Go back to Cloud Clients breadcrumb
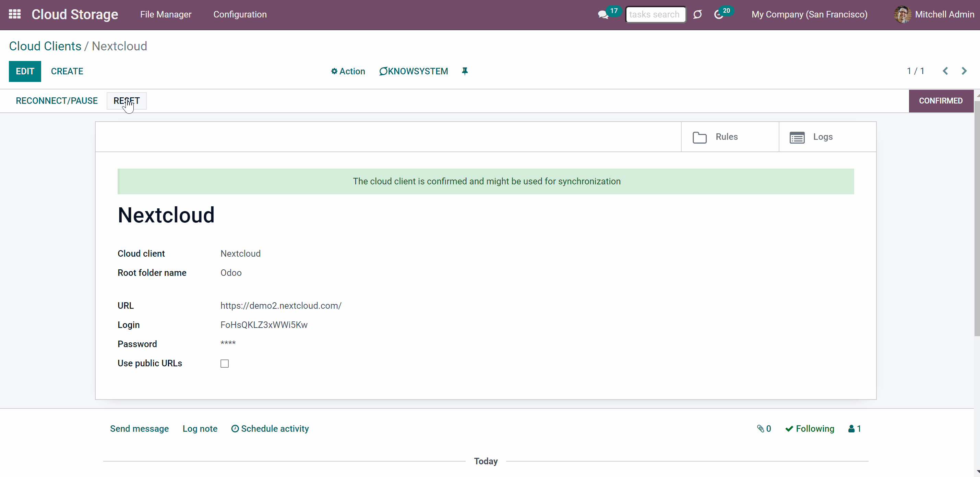The image size is (980, 477). (x=45, y=46)
